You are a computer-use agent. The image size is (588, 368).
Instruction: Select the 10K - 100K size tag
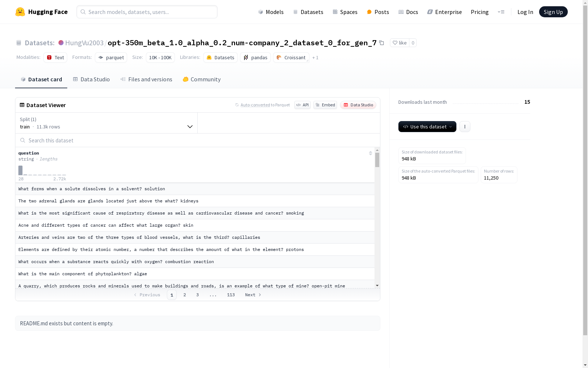click(160, 57)
